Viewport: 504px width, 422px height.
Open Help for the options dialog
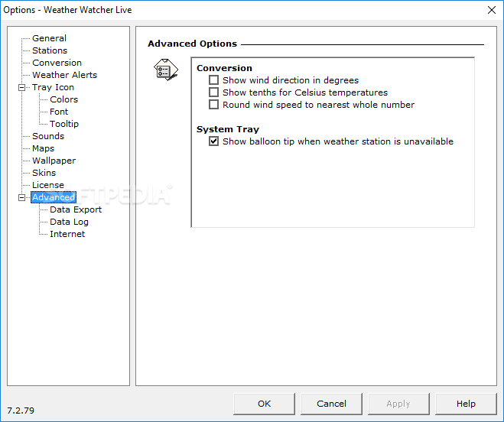[x=466, y=404]
